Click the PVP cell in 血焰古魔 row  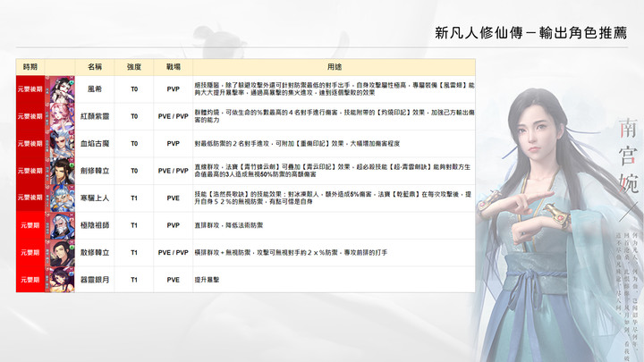[173, 143]
